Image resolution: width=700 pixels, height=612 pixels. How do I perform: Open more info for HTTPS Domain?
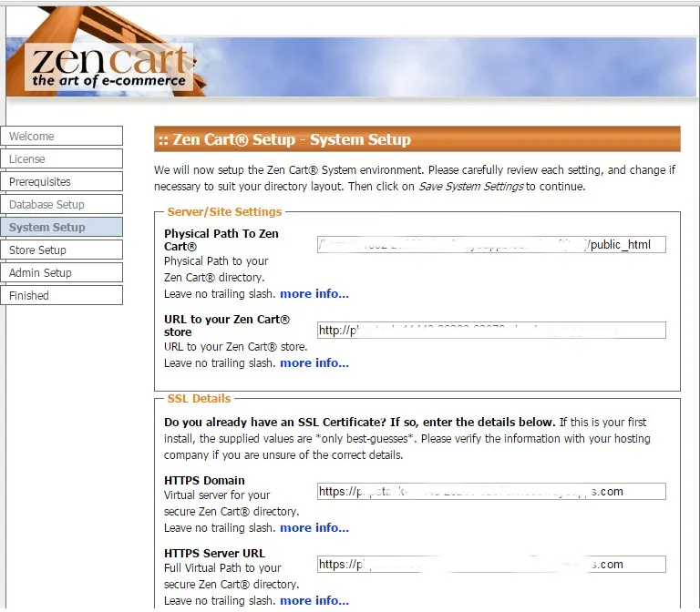(x=314, y=527)
